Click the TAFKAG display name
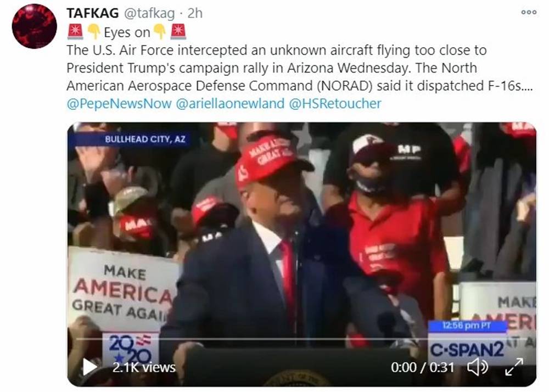Screen dimensions: 549x392 tap(92, 13)
